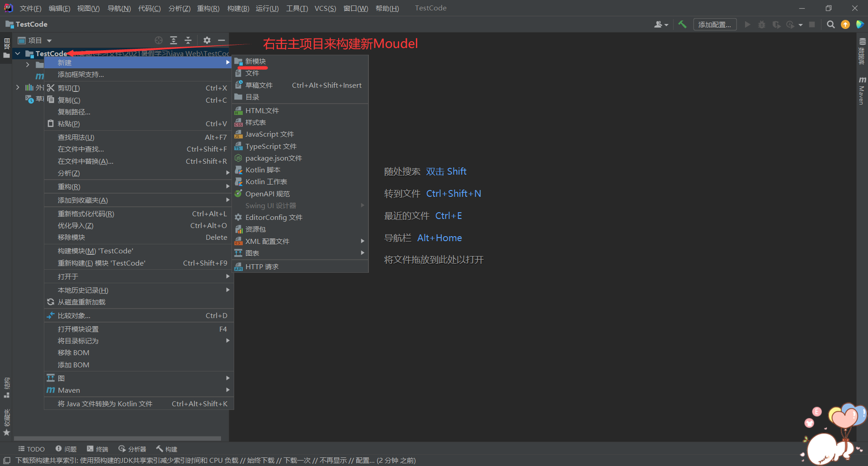Open the 收藏夹 favorites tool window on the left edge
Viewport: 868px width, 466px height.
coord(6,422)
